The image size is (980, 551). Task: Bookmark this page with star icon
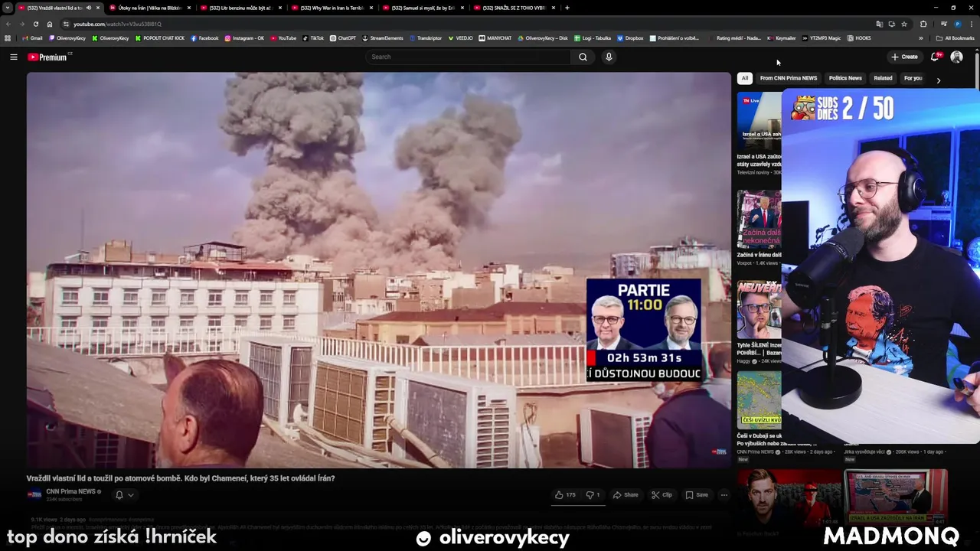coord(904,24)
